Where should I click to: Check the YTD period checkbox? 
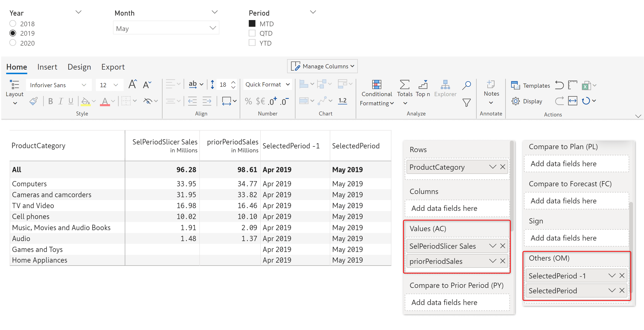pyautogui.click(x=252, y=43)
